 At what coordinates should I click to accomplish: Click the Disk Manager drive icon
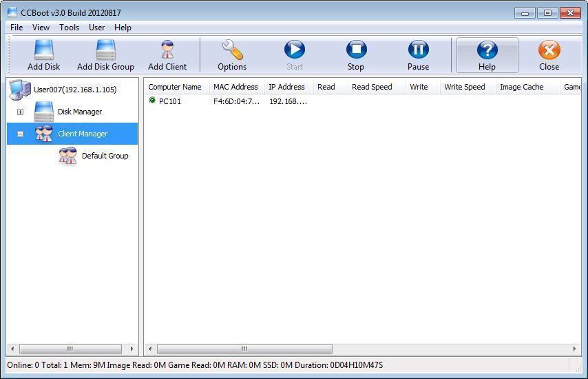[44, 112]
